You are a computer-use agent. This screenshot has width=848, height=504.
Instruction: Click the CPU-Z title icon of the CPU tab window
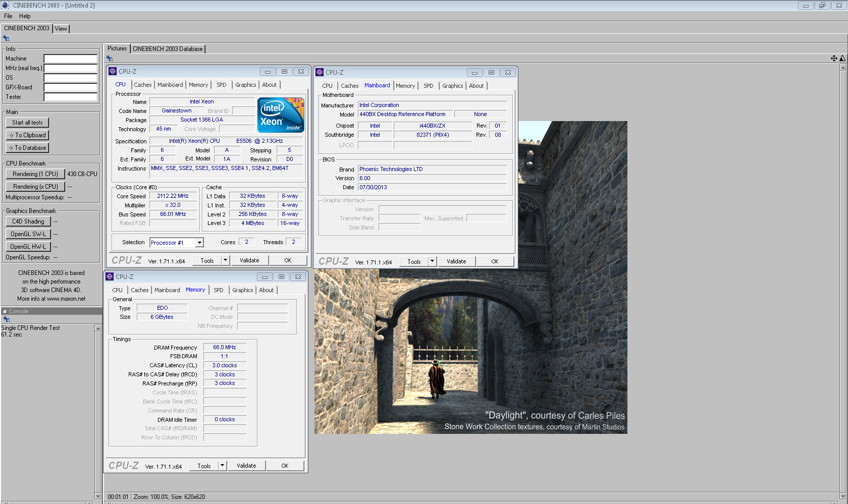click(x=113, y=71)
